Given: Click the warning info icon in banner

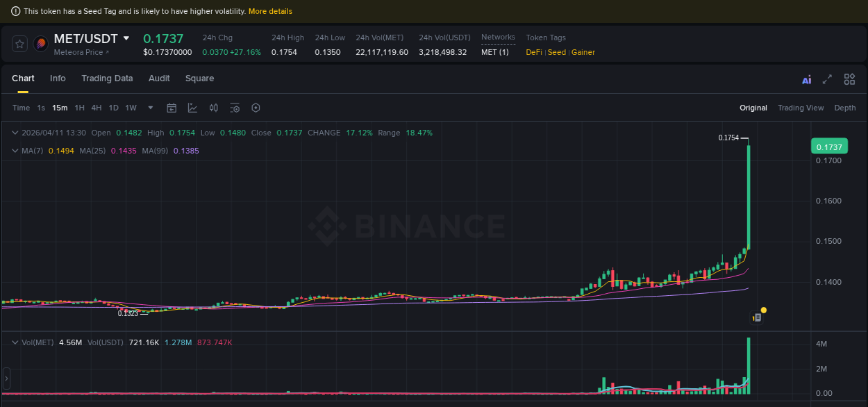Looking at the screenshot, I should pos(16,11).
